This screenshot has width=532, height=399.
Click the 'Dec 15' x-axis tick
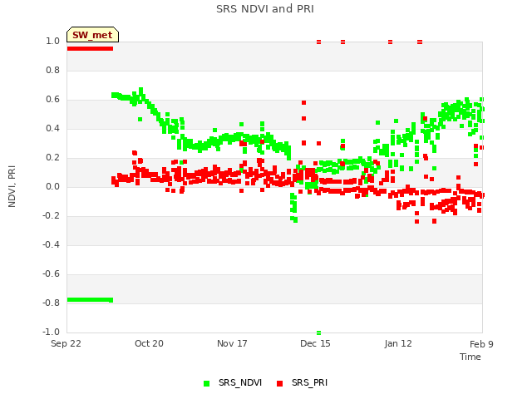click(315, 343)
